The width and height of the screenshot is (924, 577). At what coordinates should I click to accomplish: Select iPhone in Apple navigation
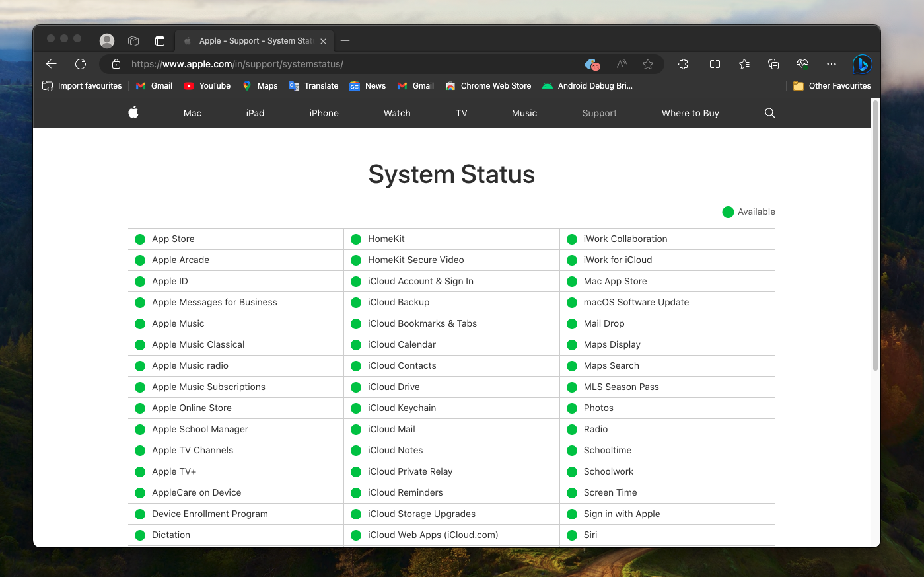324,113
